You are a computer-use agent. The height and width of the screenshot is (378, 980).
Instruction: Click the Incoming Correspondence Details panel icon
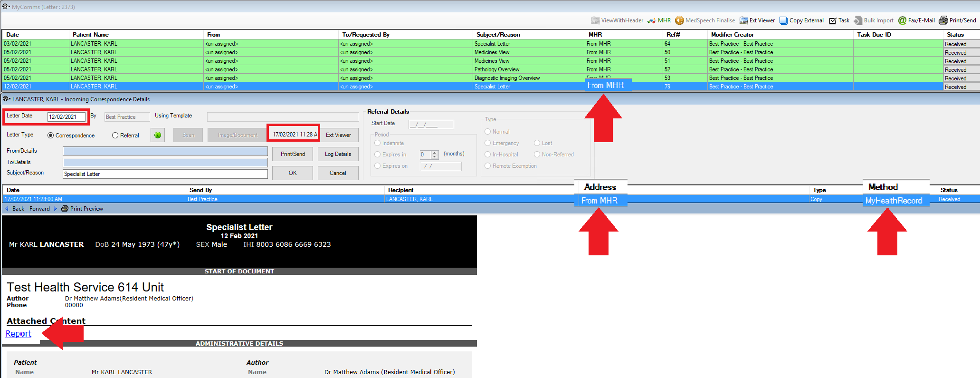tap(7, 99)
